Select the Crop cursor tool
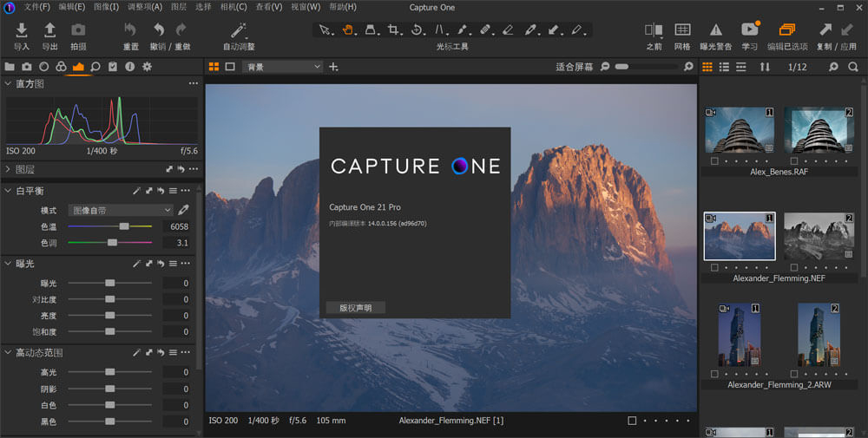This screenshot has height=438, width=868. tap(393, 30)
